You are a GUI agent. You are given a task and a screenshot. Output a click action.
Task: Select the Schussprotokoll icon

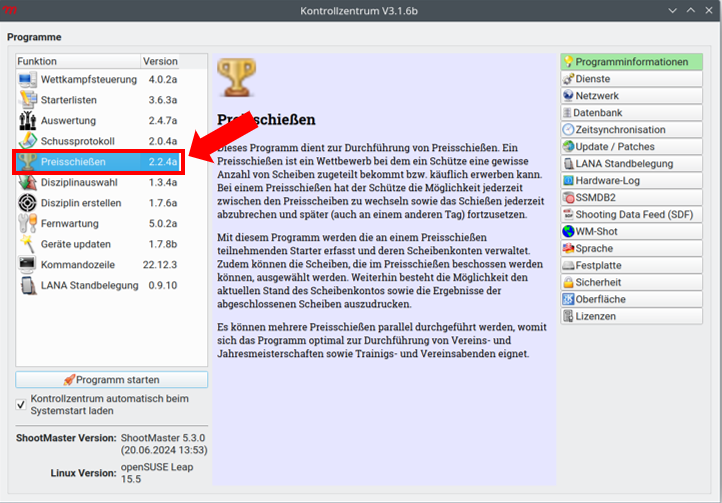click(x=27, y=141)
